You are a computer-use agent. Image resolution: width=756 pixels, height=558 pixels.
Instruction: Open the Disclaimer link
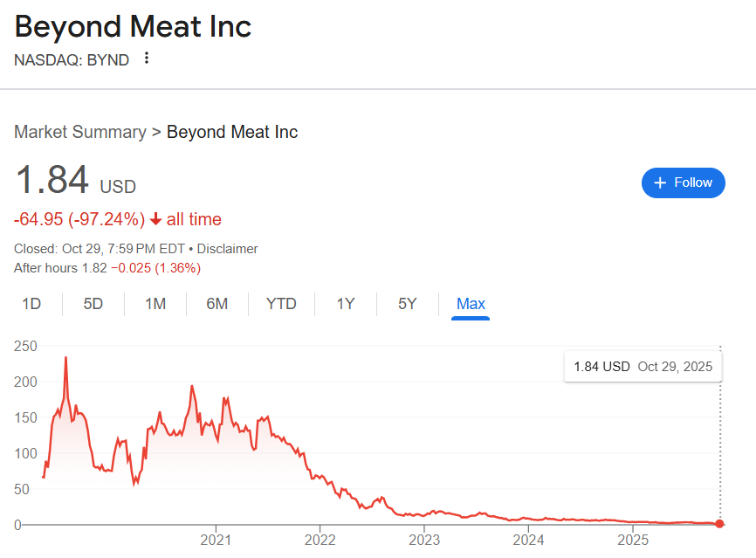(x=228, y=249)
